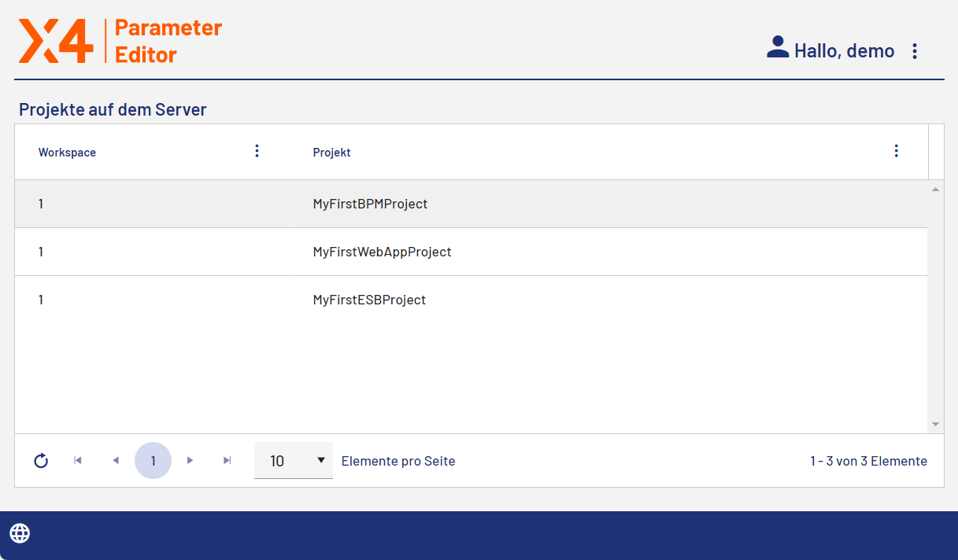The image size is (958, 560).
Task: Select page number 1
Action: pos(153,461)
